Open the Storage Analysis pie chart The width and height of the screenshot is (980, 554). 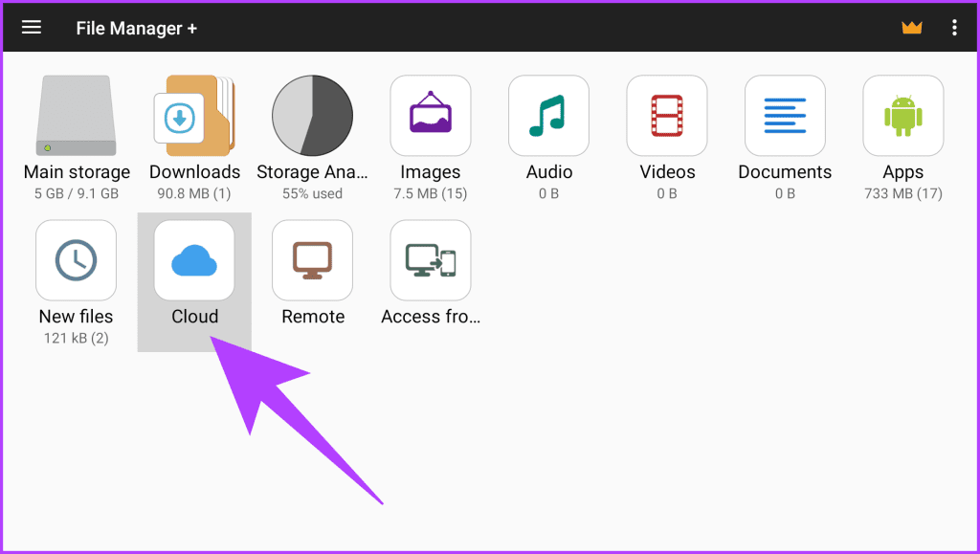tap(313, 116)
